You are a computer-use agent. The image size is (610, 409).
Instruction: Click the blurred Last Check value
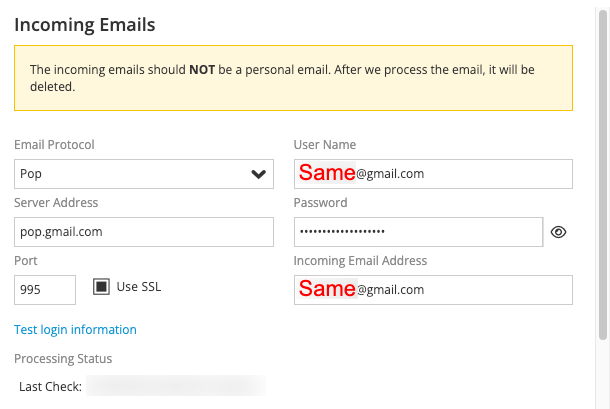(176, 386)
